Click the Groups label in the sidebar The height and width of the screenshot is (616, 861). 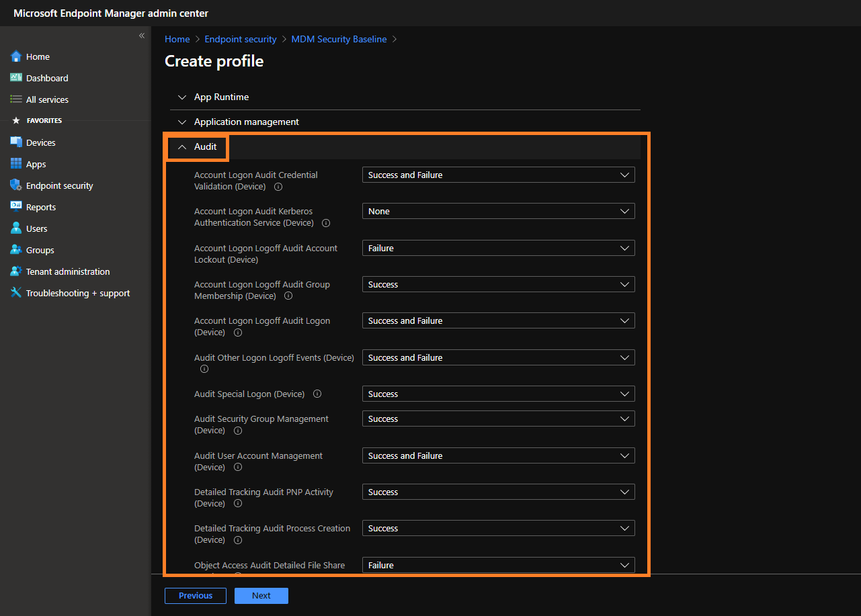pyautogui.click(x=40, y=250)
